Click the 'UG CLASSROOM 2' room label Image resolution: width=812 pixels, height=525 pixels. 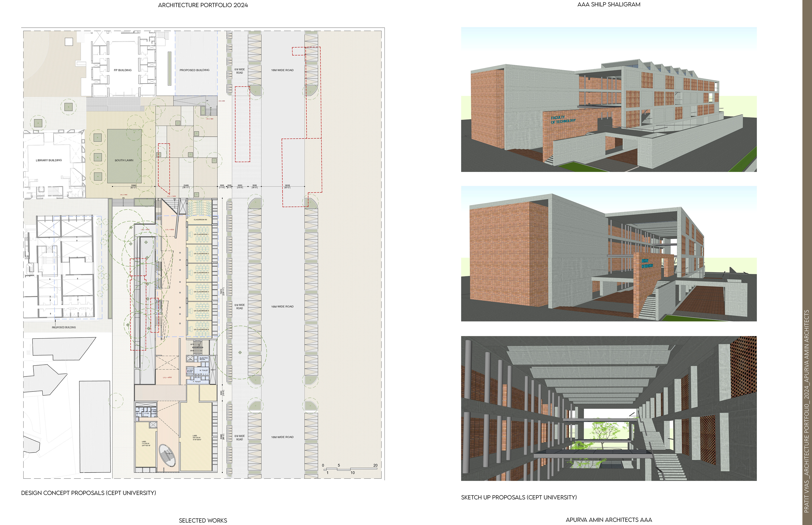pos(201,254)
